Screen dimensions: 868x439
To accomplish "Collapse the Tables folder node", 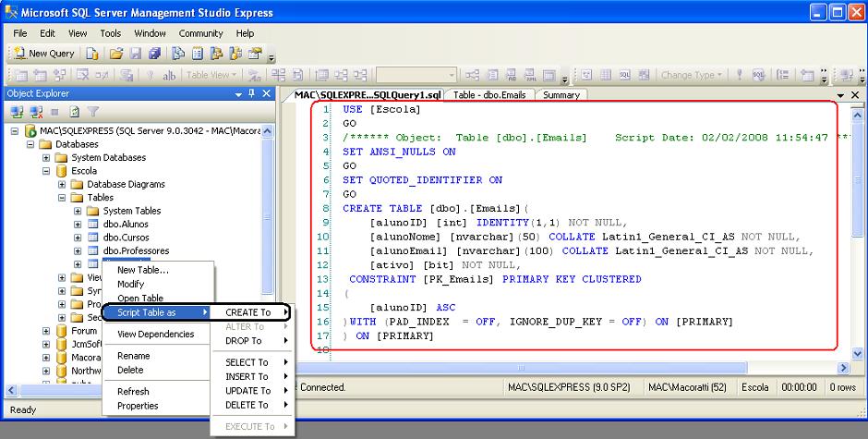I will tap(62, 198).
